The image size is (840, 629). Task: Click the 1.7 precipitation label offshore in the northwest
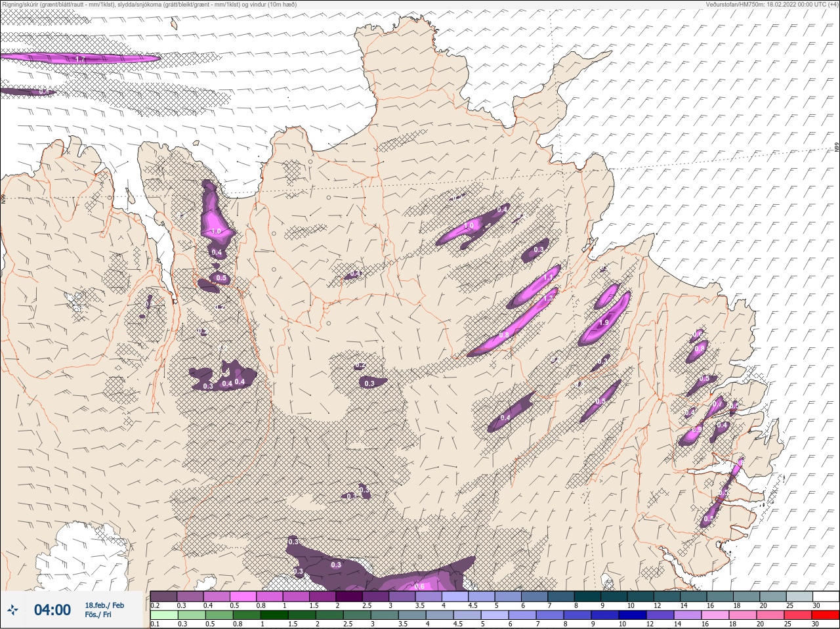point(80,59)
